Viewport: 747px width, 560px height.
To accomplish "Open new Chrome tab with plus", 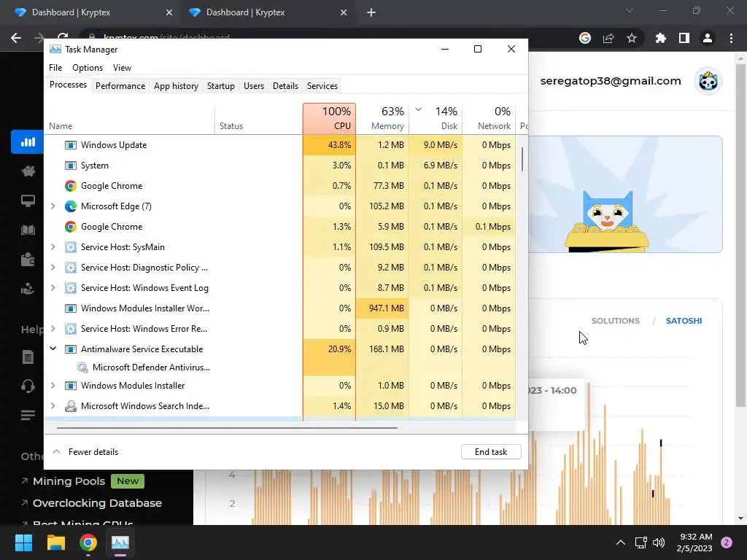I will point(371,12).
